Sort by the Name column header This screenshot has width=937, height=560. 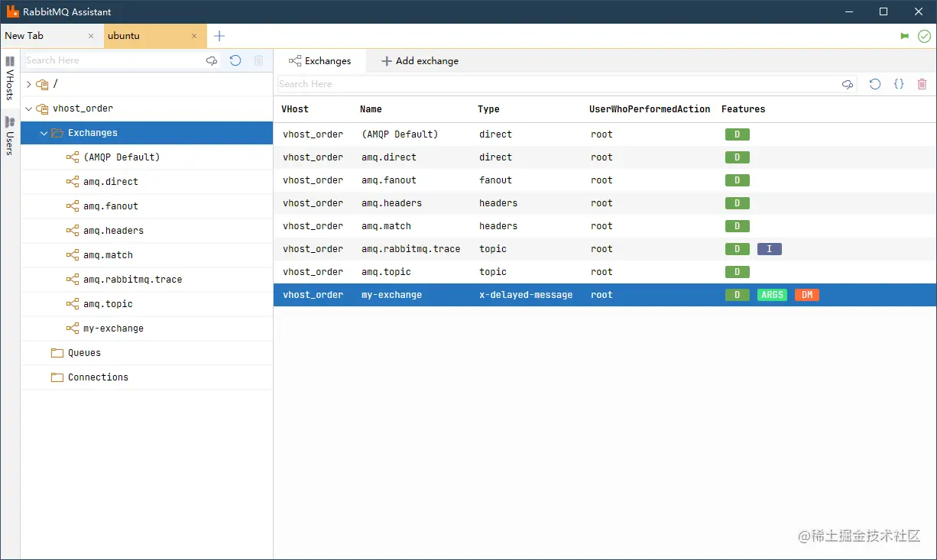[371, 109]
